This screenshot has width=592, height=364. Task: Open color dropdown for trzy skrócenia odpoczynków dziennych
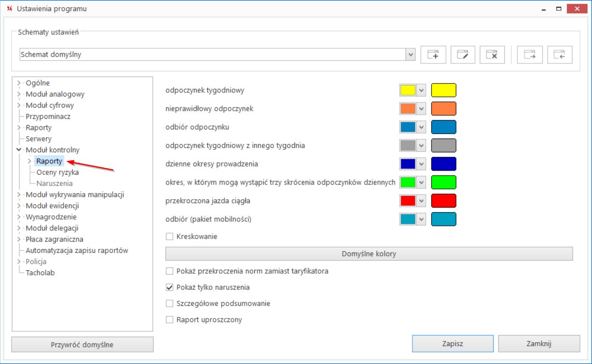tap(421, 182)
